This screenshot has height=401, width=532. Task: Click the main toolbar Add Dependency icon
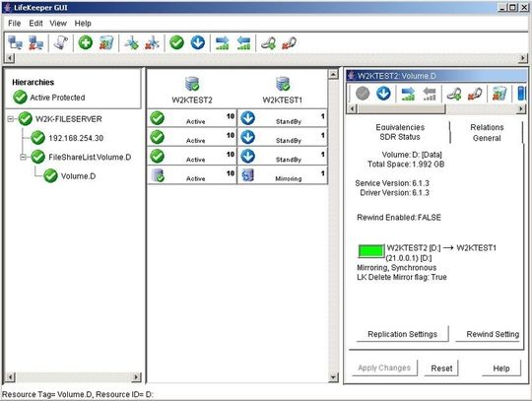[x=268, y=43]
